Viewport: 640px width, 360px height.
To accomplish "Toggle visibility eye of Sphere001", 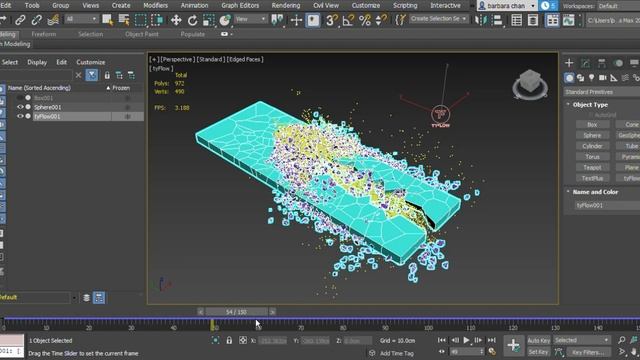I will (x=20, y=107).
